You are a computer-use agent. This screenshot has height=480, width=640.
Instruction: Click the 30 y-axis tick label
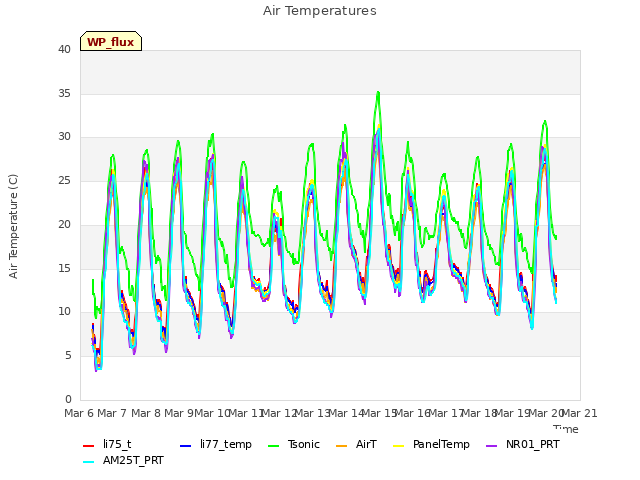tap(64, 137)
